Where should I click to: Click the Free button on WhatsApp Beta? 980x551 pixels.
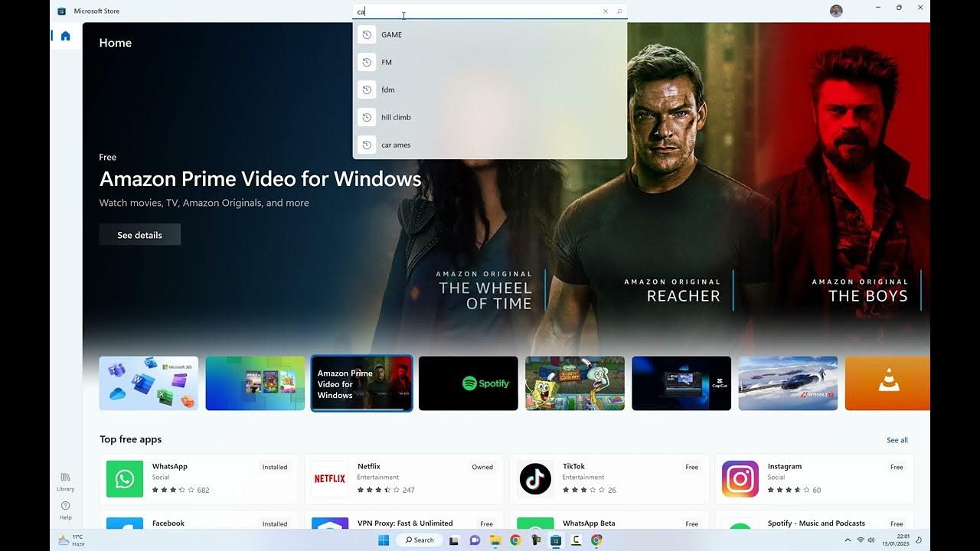[x=692, y=524]
